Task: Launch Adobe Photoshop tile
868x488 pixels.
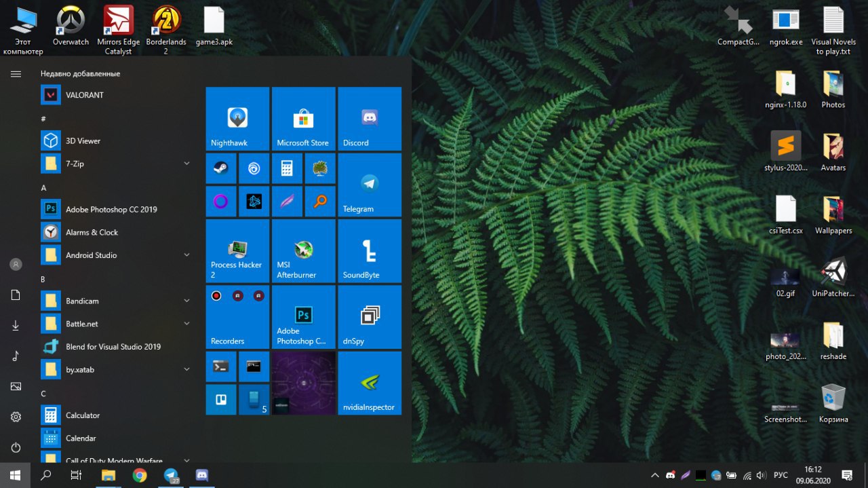Action: coord(303,317)
